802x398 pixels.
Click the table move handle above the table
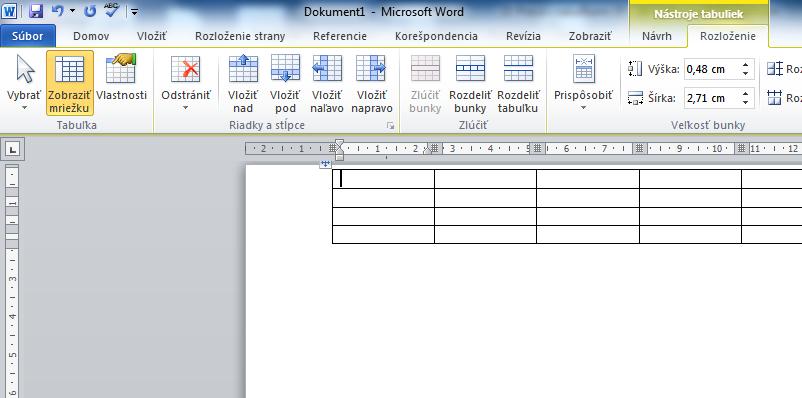coord(325,164)
